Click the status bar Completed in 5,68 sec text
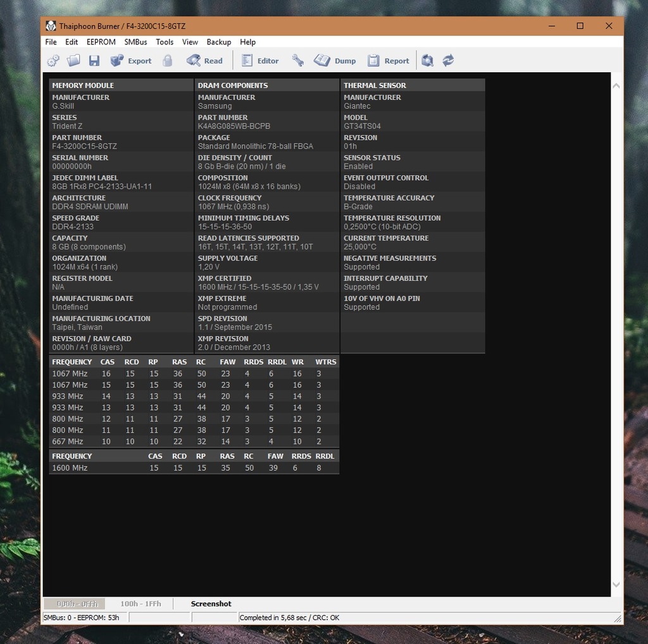648x644 pixels. (x=289, y=617)
